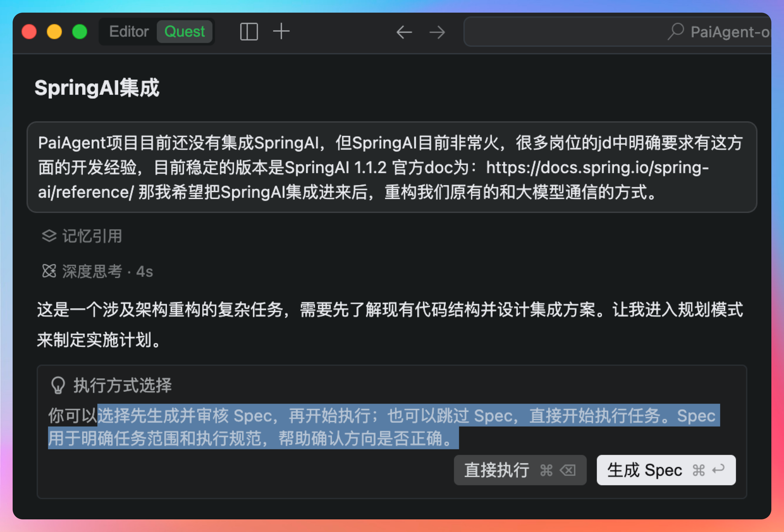Image resolution: width=784 pixels, height=532 pixels.
Task: Go back with the left arrow
Action: click(x=404, y=32)
